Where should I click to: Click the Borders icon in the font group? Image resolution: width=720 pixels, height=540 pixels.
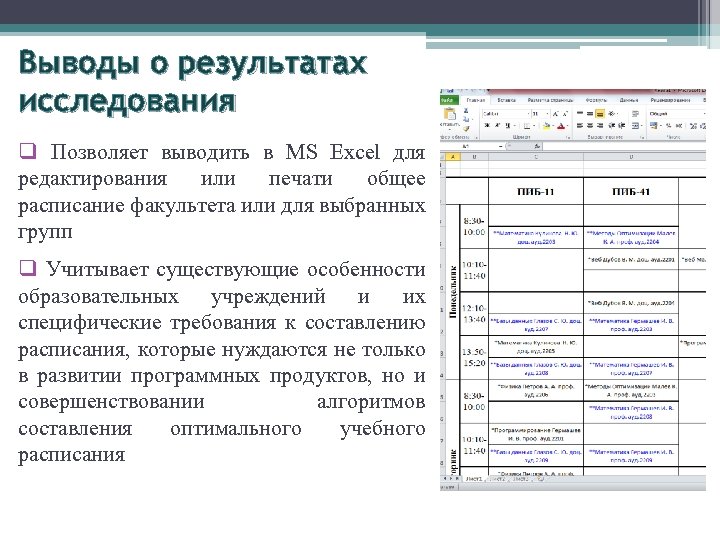coord(527,125)
